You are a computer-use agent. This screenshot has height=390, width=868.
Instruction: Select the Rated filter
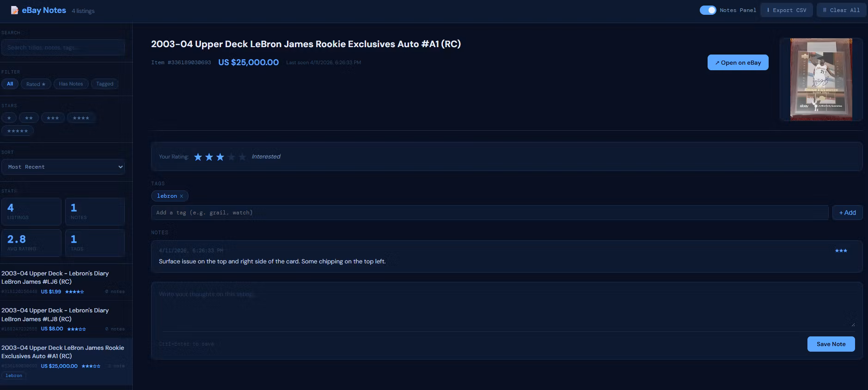(x=36, y=84)
